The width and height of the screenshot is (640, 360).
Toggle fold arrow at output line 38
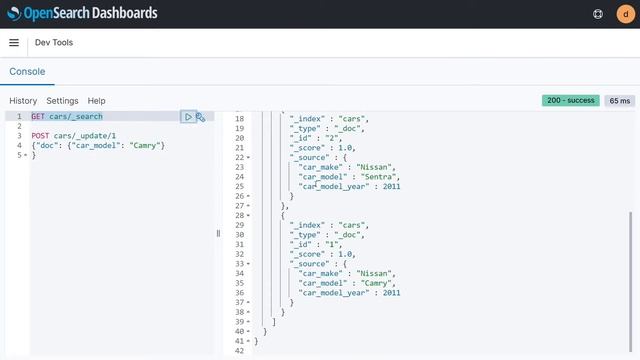[x=248, y=312]
